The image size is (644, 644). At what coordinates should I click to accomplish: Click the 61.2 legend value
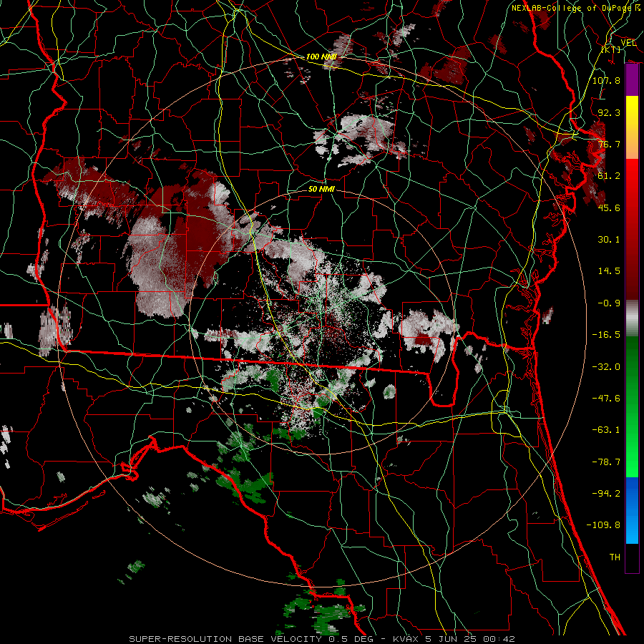(x=609, y=176)
